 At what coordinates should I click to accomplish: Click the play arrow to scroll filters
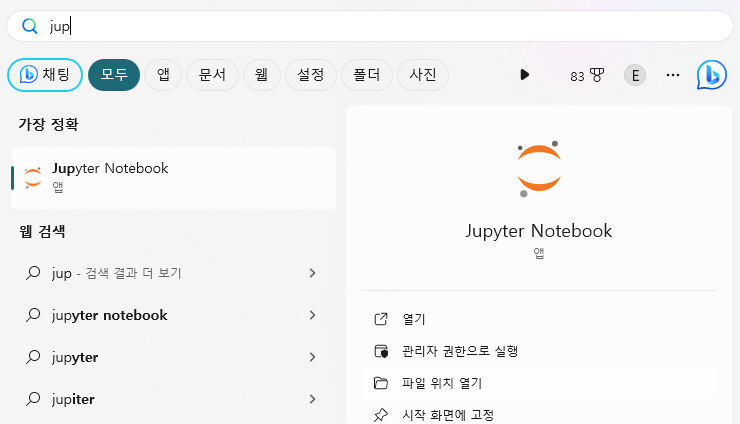point(524,75)
